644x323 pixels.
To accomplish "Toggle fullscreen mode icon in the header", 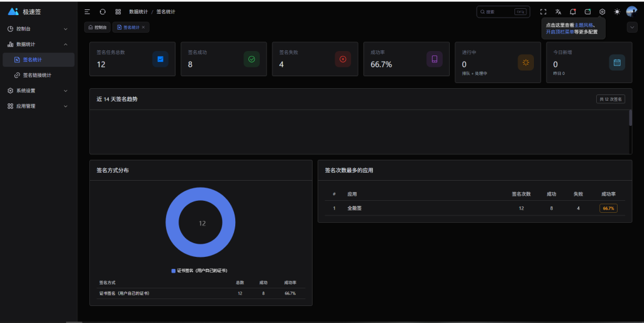I will click(543, 12).
